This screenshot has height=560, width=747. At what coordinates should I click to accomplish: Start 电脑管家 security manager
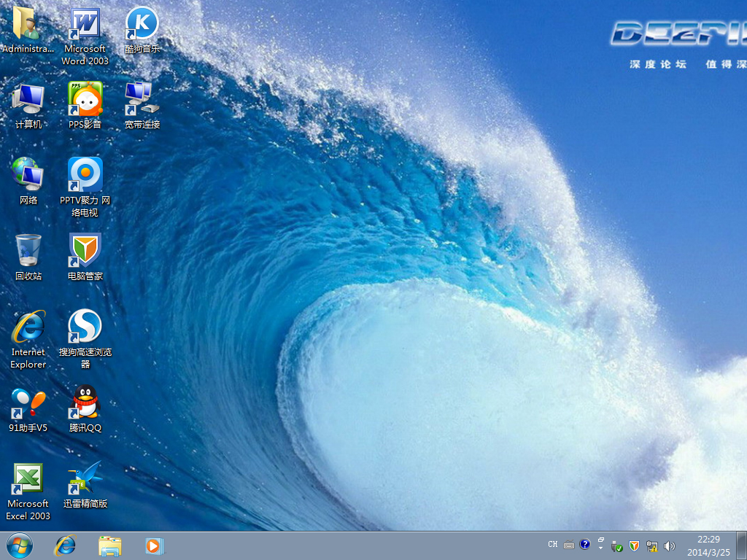(84, 252)
